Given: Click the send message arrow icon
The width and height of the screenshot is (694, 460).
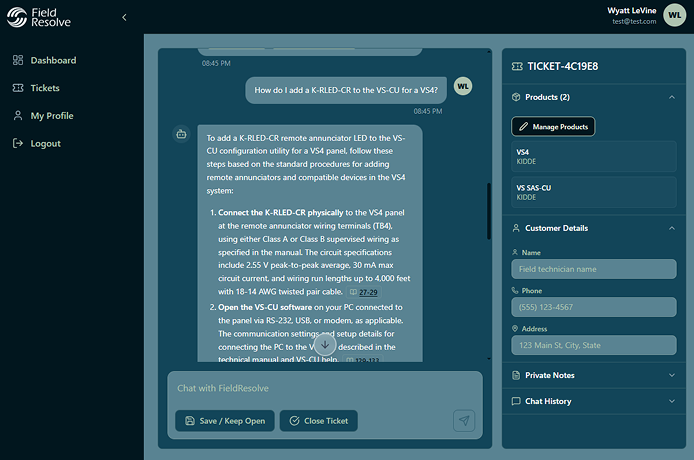Looking at the screenshot, I should coord(463,420).
